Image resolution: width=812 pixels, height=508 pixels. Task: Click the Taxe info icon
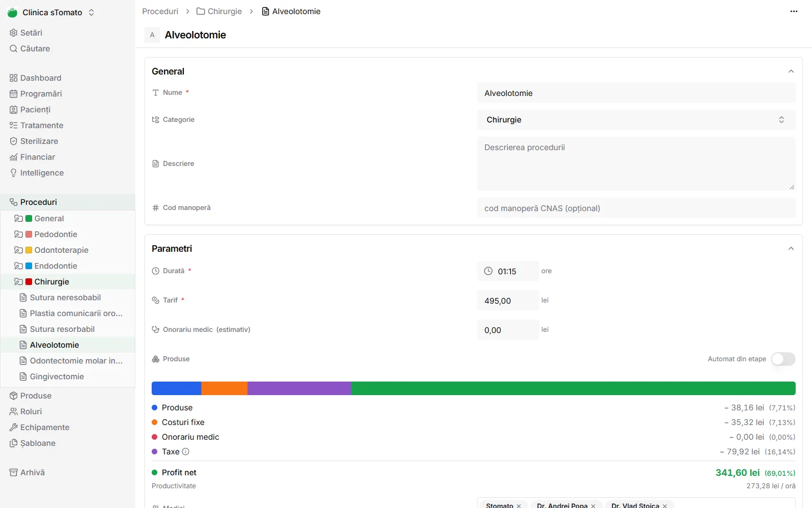point(186,452)
